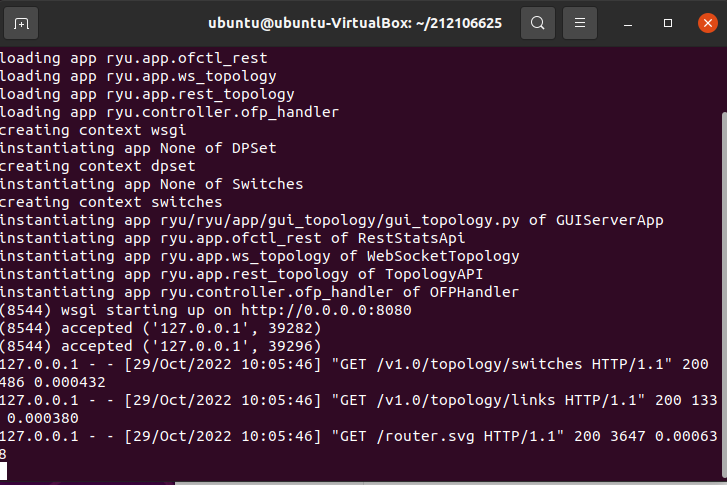Open a new terminal tab
Viewport: 727px width, 485px height.
click(x=23, y=22)
